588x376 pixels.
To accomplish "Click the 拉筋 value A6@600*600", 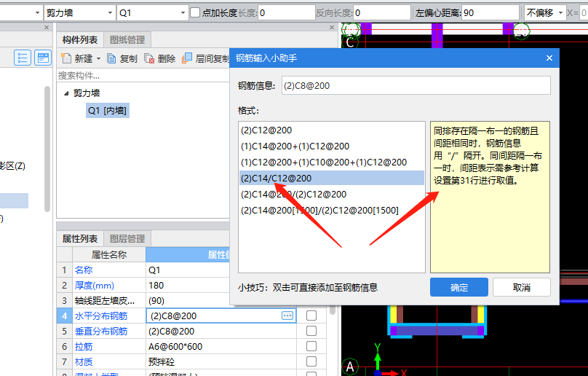I will tap(175, 346).
